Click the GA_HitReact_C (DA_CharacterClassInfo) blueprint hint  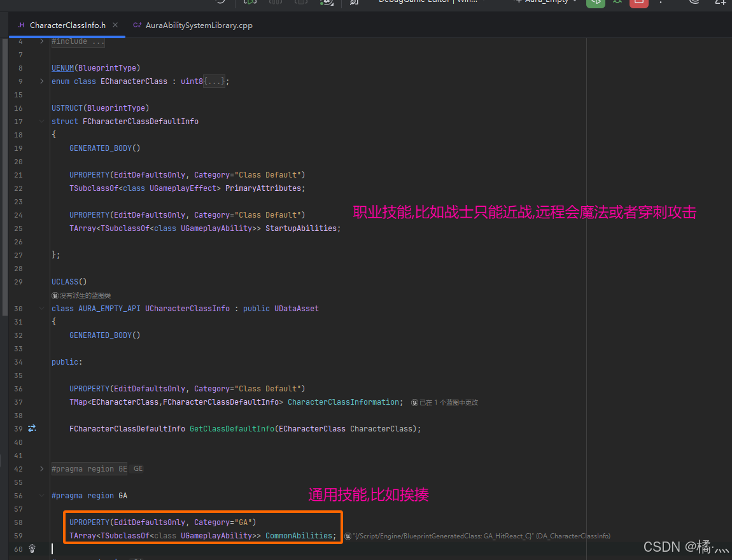click(481, 536)
